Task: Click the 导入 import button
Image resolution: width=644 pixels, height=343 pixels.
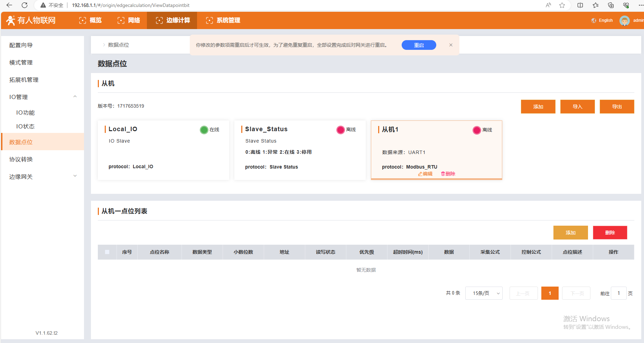Action: (x=577, y=107)
